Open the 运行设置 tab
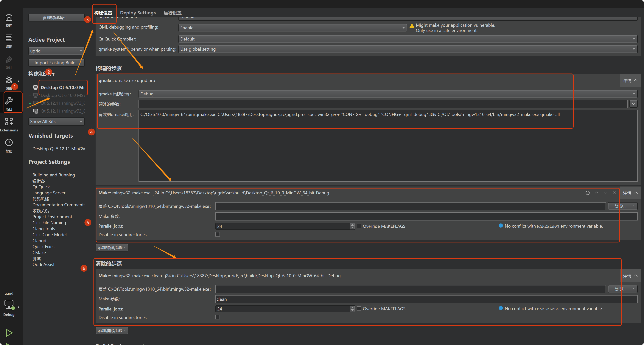 [172, 13]
